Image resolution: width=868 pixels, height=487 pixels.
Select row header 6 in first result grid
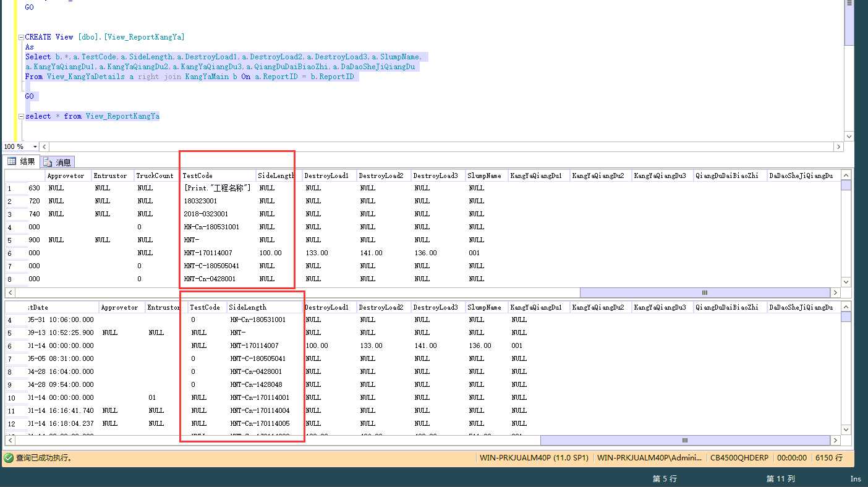click(16, 253)
